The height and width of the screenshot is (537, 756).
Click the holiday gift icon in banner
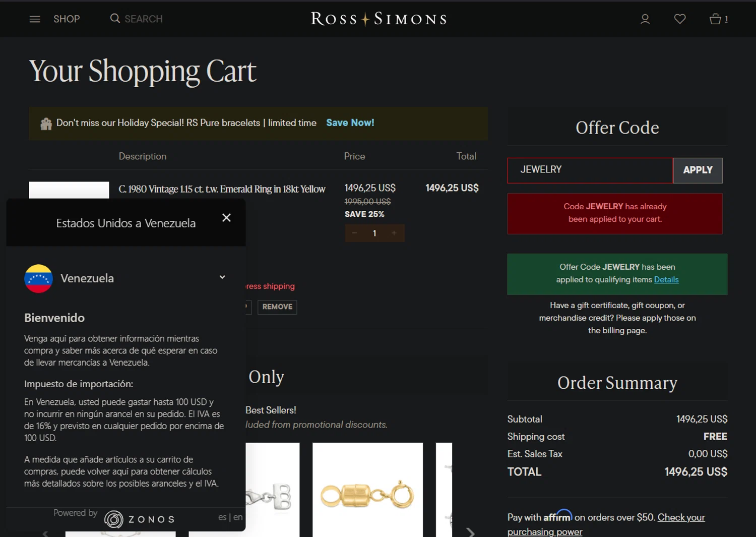point(46,124)
